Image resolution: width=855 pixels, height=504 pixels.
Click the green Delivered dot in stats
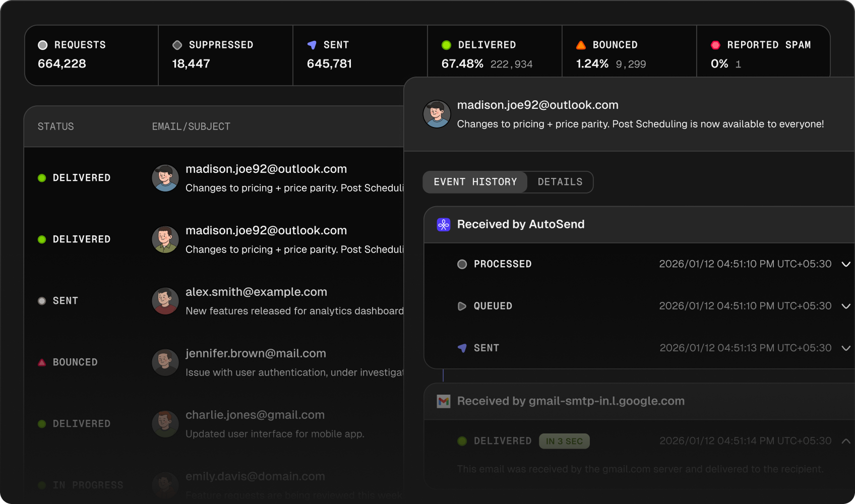click(x=446, y=45)
